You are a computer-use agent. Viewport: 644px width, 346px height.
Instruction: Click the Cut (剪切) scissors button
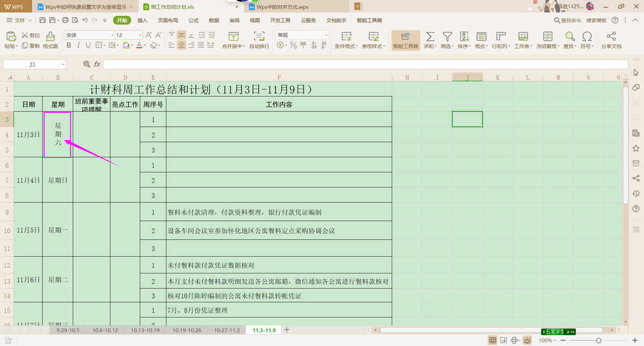click(x=31, y=35)
